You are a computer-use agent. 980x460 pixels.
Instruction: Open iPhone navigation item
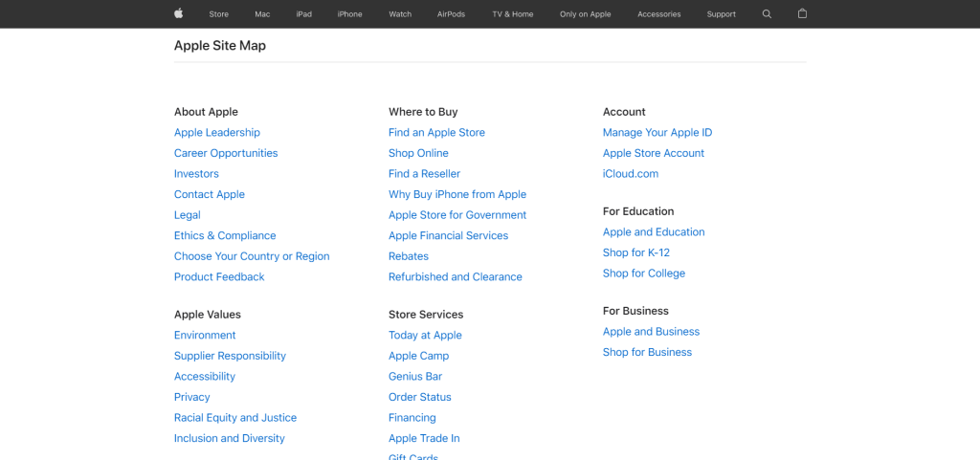click(350, 13)
